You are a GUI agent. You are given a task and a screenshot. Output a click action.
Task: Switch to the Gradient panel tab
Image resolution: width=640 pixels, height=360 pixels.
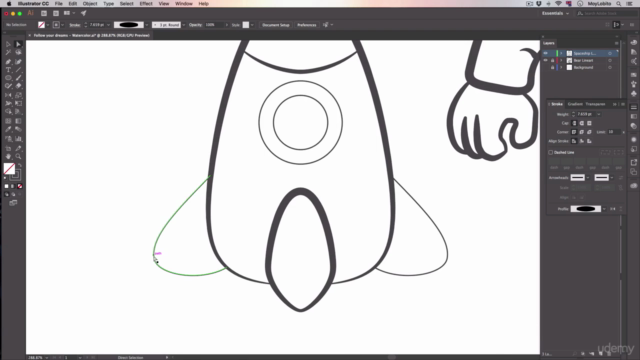[575, 104]
